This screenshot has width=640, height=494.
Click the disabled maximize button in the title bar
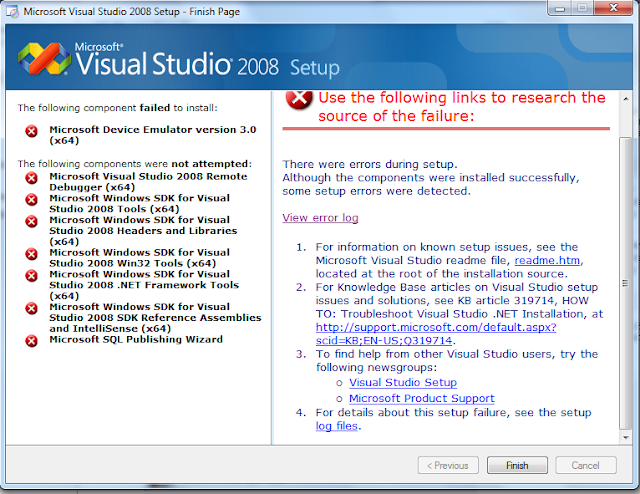(583, 8)
